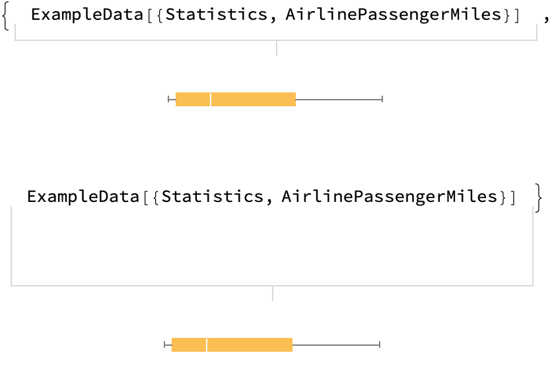Viewport: 552px width, 392px height.
Task: Click the top box plot's upper quartile segment
Action: (253, 100)
